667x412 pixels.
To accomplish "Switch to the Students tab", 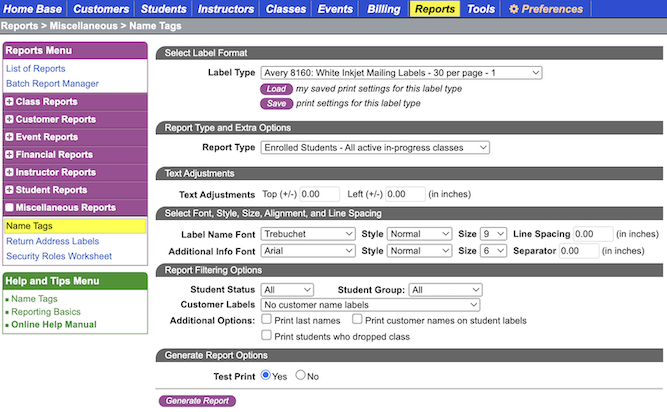I will click(x=164, y=9).
